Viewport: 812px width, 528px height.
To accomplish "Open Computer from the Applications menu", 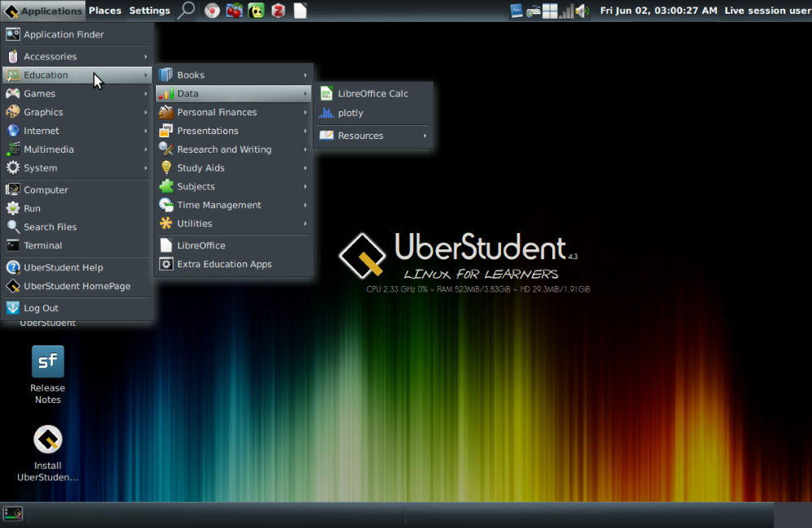I will pyautogui.click(x=77, y=190).
